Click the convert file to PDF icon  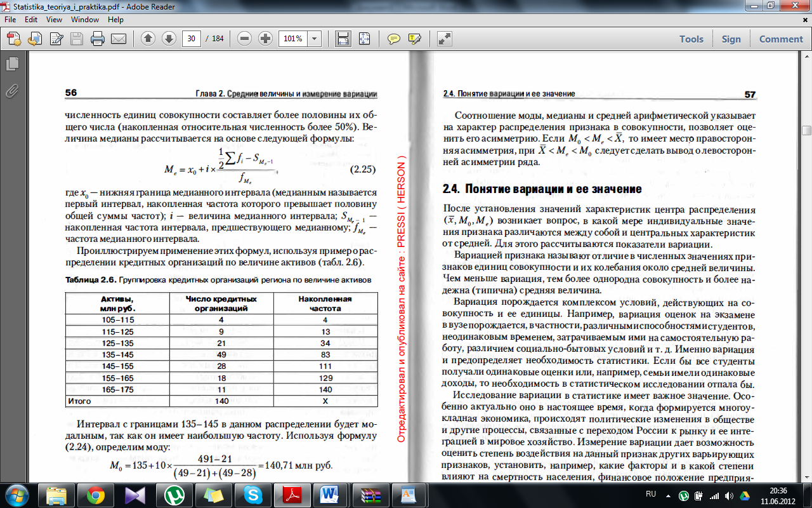(35, 39)
